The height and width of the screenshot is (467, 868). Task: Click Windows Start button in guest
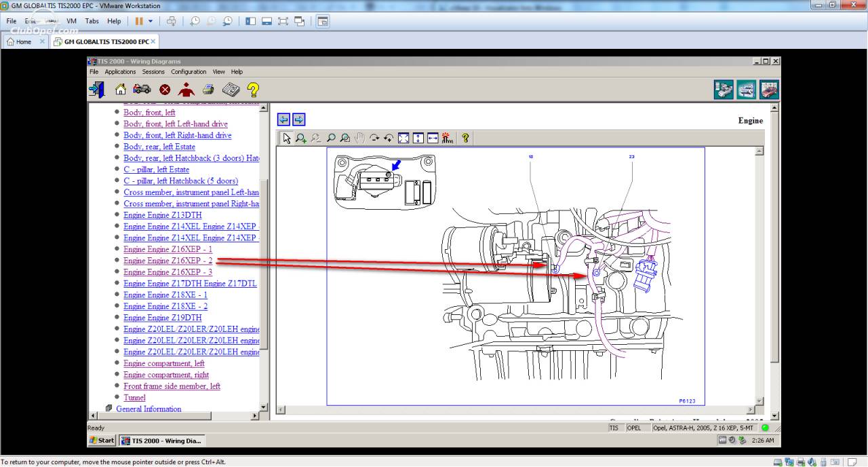click(102, 441)
